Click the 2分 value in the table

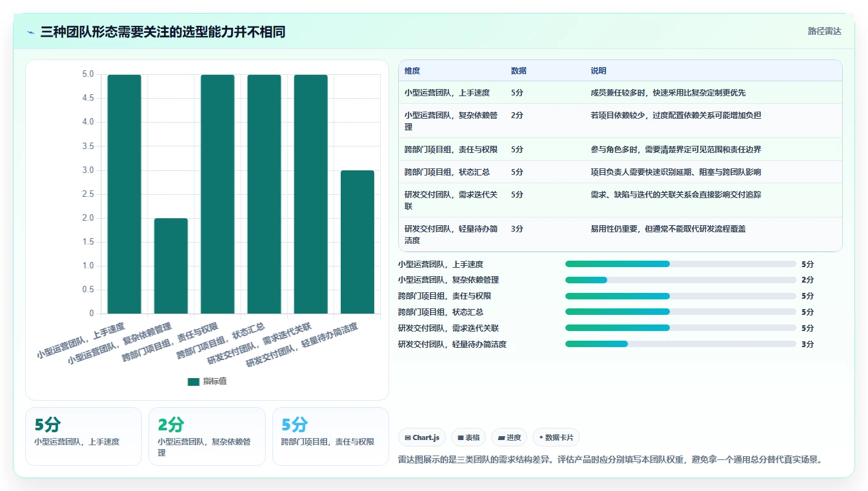517,115
